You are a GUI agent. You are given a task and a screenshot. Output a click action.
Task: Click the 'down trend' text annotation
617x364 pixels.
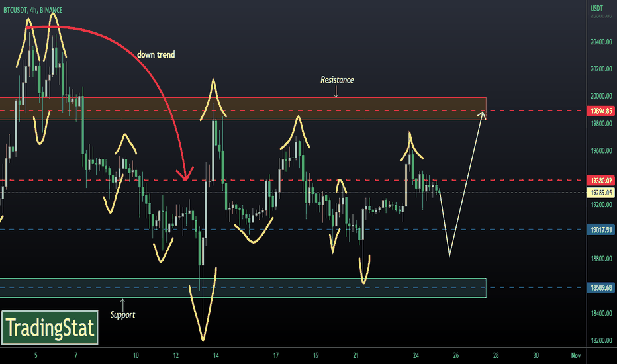[x=156, y=55]
